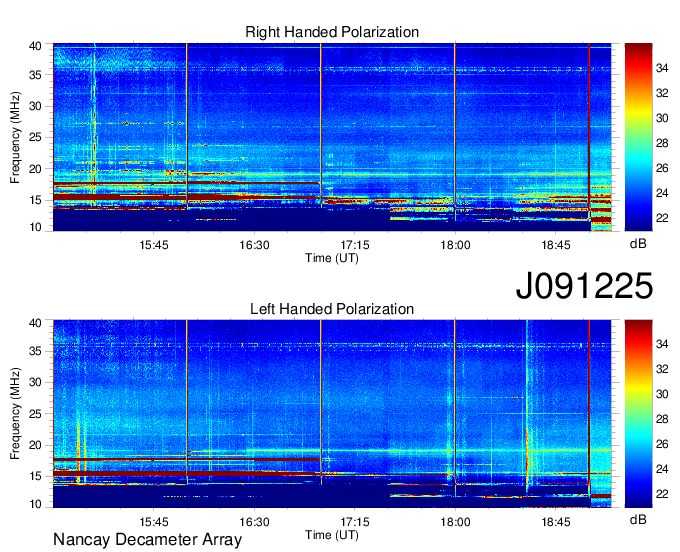Click the lower dB color scale bar

point(638,414)
